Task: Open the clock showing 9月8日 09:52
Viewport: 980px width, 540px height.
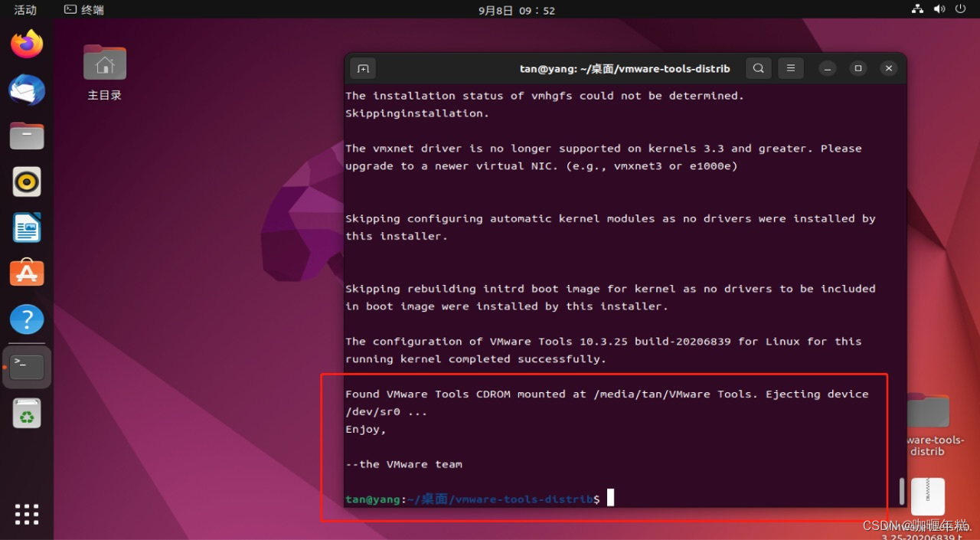Action: tap(517, 10)
